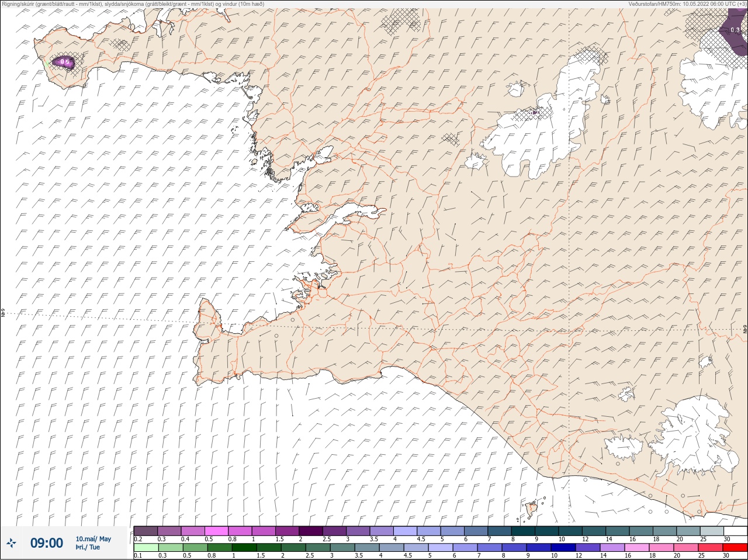Select dull mauve swatch starting upper legend row
The image size is (748, 560).
(146, 531)
